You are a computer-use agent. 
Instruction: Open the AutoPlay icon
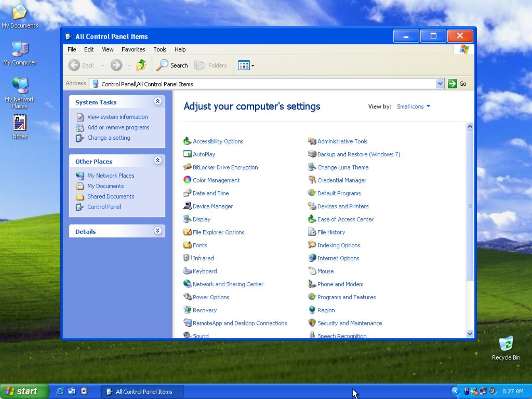click(x=187, y=154)
